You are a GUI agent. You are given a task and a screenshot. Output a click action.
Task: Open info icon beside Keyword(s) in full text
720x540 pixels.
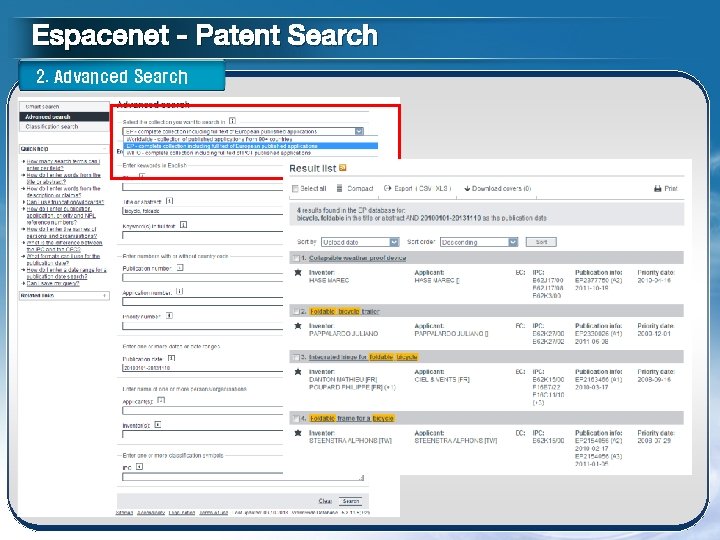183,225
